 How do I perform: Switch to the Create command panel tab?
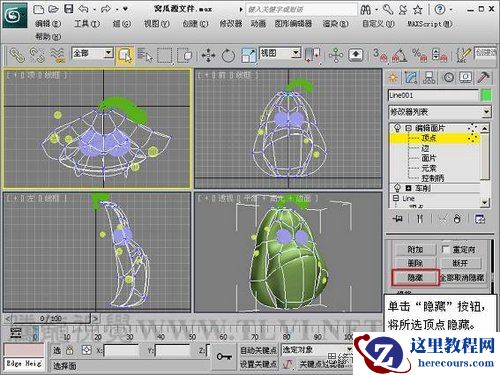pos(393,78)
